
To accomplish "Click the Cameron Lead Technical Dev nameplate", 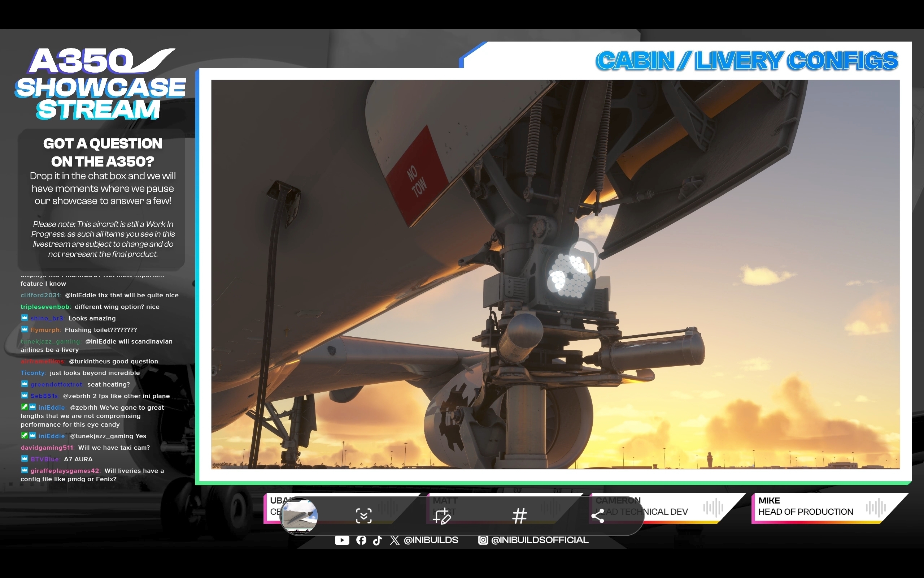I will coord(666,508).
